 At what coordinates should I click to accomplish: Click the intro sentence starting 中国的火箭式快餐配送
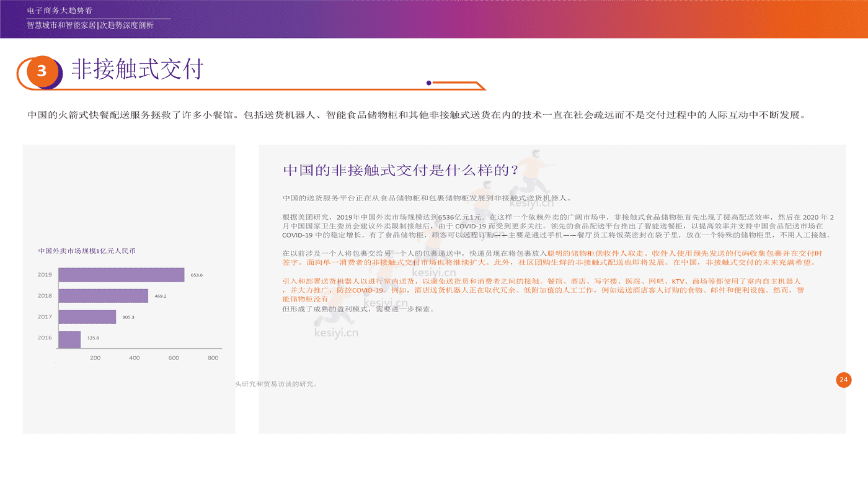416,115
